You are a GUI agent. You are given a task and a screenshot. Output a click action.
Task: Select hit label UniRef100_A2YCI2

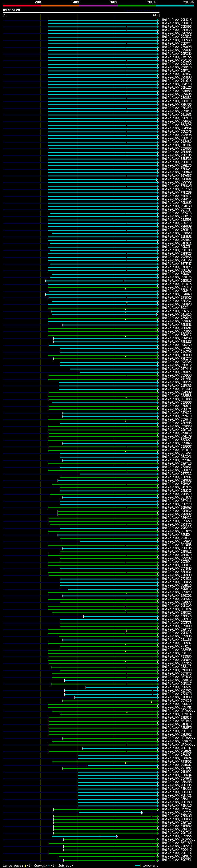coord(176,413)
